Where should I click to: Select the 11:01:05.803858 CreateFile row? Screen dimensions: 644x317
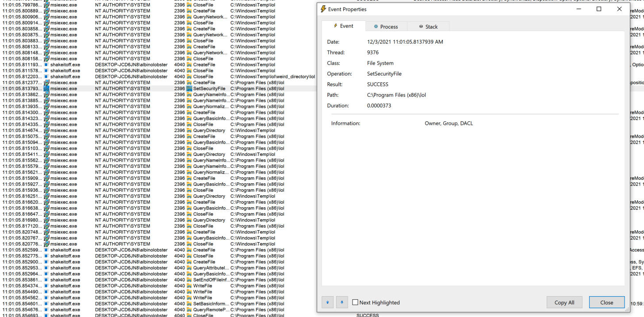click(x=158, y=29)
